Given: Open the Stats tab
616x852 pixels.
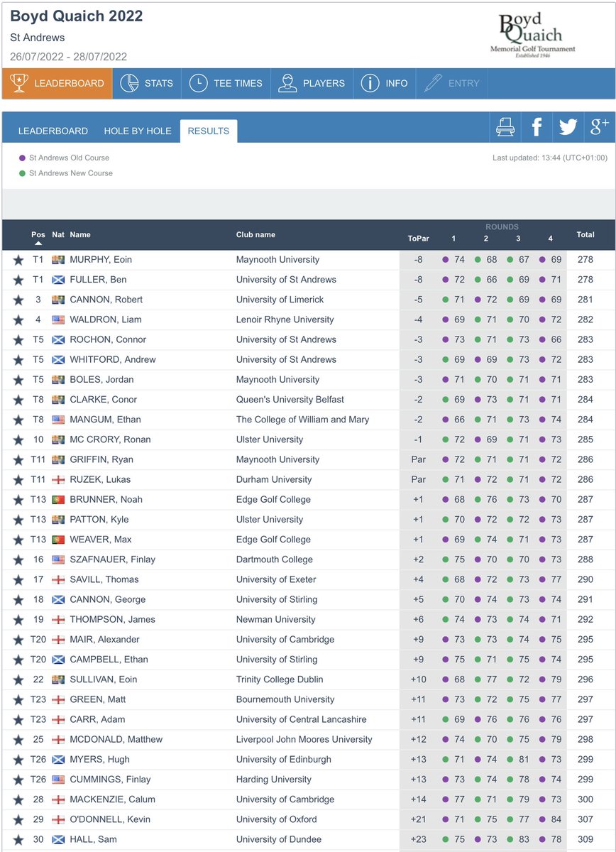Looking at the screenshot, I should click(146, 83).
